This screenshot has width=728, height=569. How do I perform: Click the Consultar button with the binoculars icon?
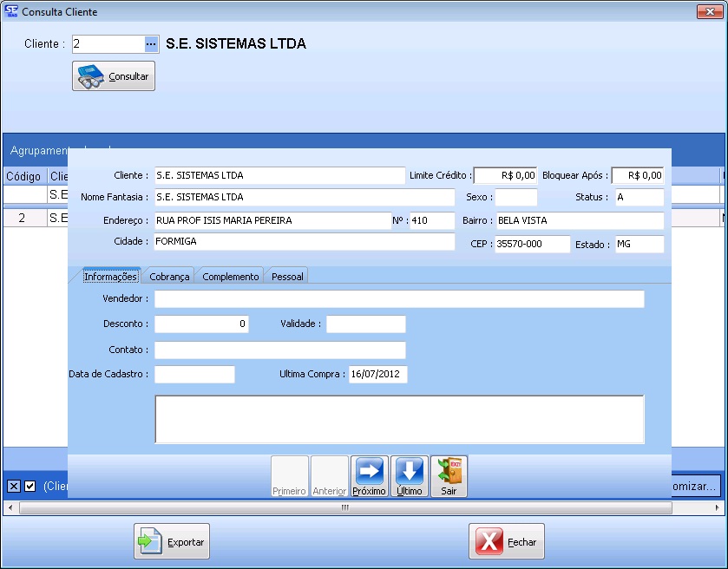[113, 76]
